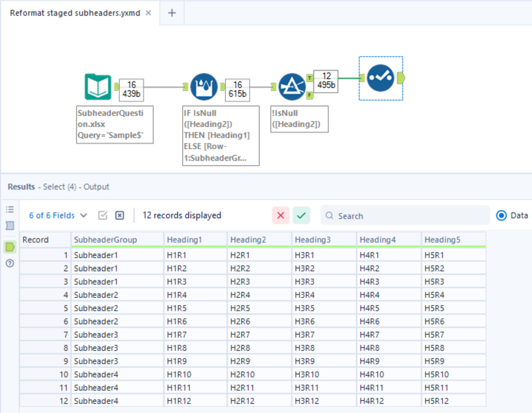532x413 pixels.
Task: Click the 16 / 615b connection label
Action: (x=238, y=89)
